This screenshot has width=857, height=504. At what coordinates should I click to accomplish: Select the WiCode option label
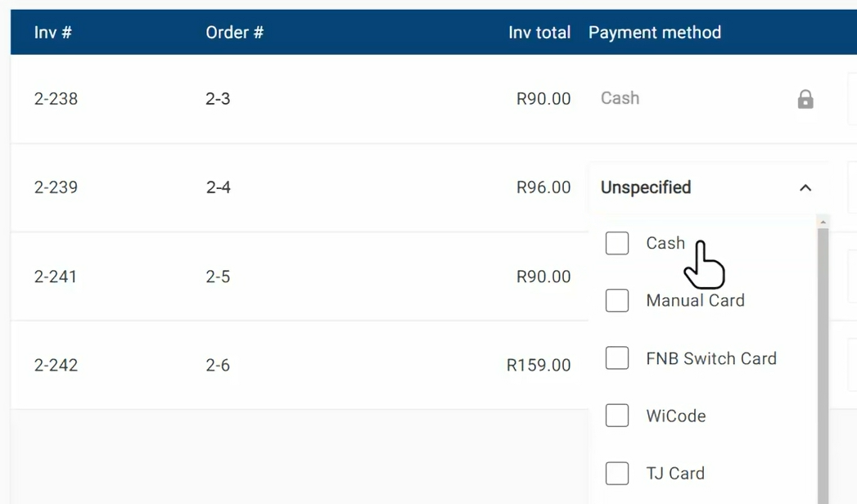click(675, 416)
